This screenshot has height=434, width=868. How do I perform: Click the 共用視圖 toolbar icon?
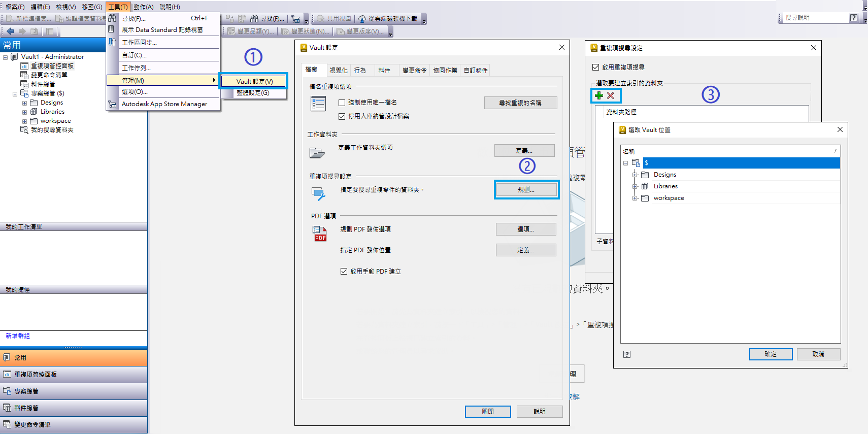321,19
